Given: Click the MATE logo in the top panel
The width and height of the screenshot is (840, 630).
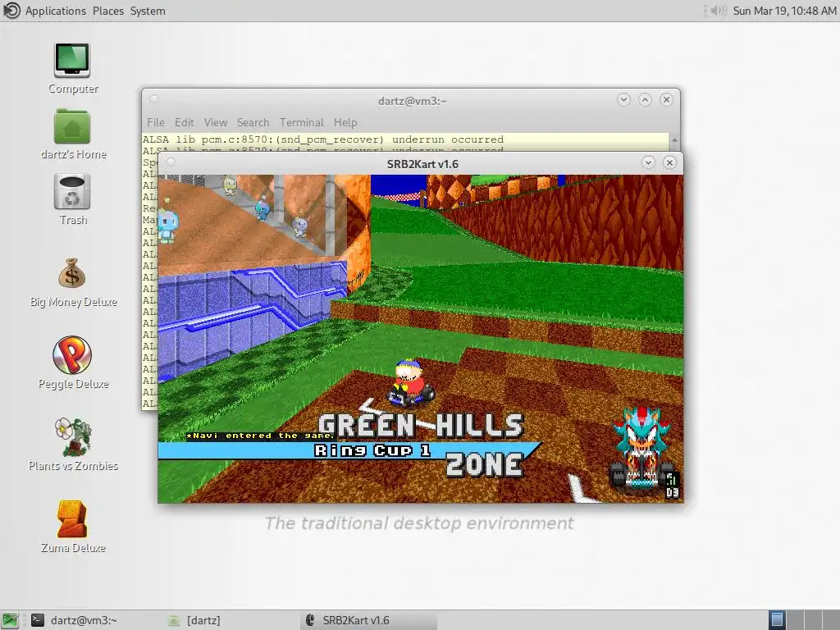Looking at the screenshot, I should 11,10.
